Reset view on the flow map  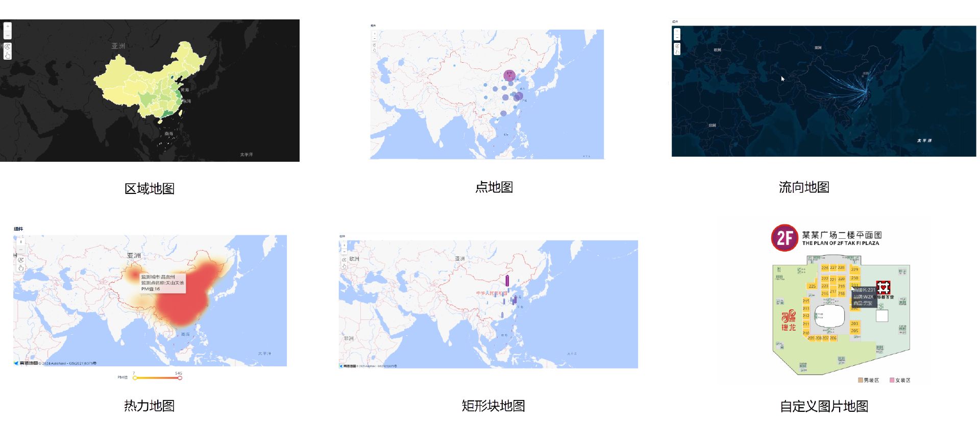click(677, 46)
